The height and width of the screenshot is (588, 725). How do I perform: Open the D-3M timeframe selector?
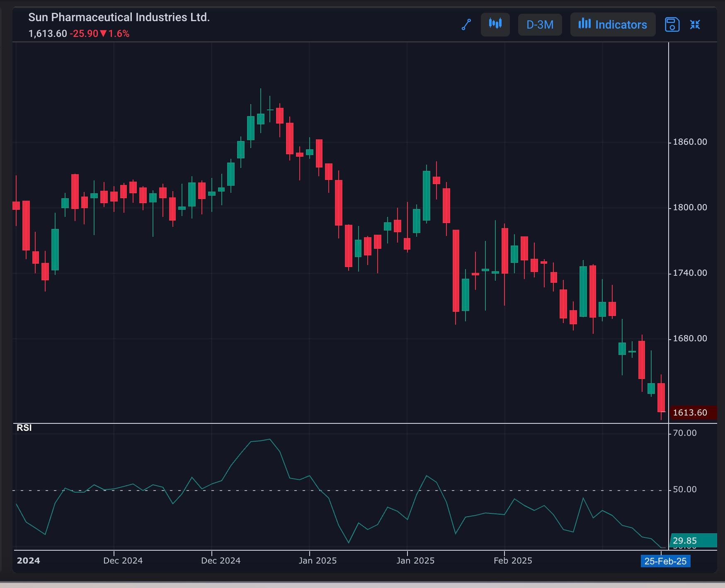tap(540, 24)
